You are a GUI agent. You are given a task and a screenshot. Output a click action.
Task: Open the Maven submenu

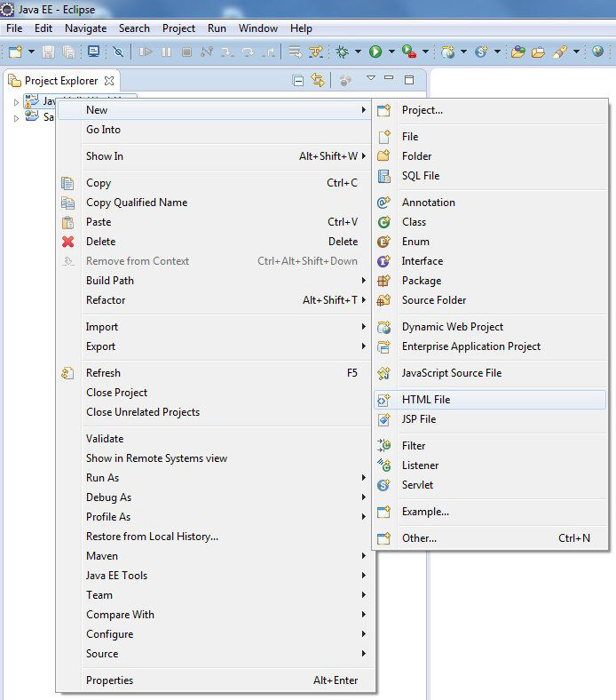point(102,556)
